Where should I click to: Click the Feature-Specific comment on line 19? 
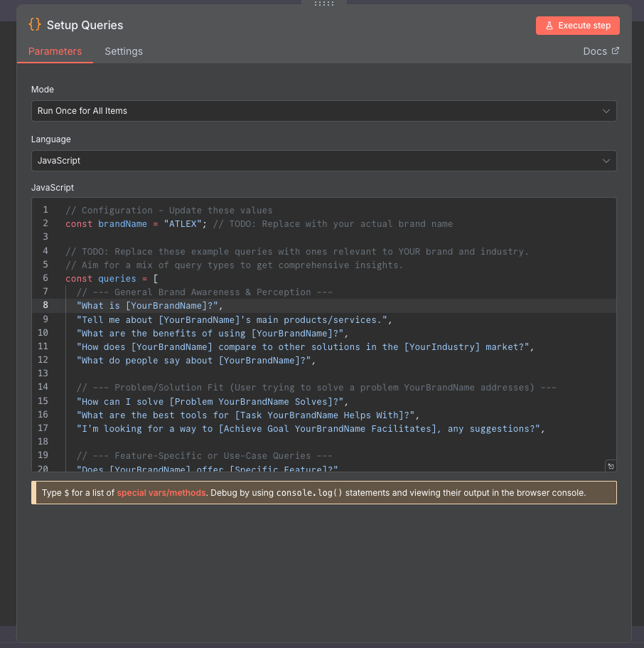click(x=205, y=456)
